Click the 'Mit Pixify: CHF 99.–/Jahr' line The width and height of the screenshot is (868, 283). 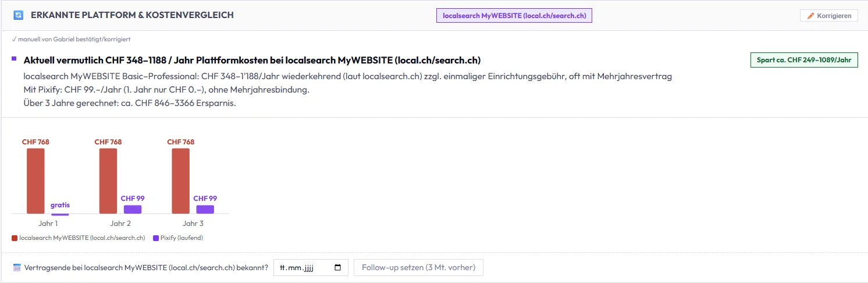click(166, 90)
